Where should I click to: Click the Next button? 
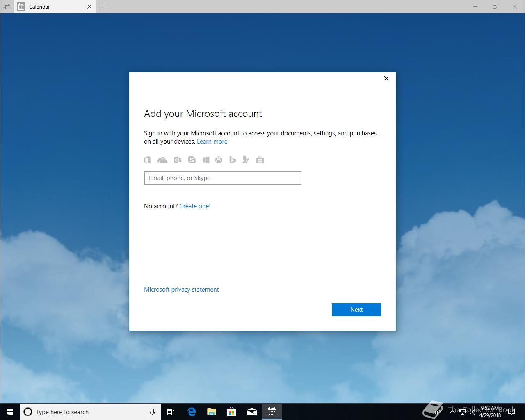356,310
